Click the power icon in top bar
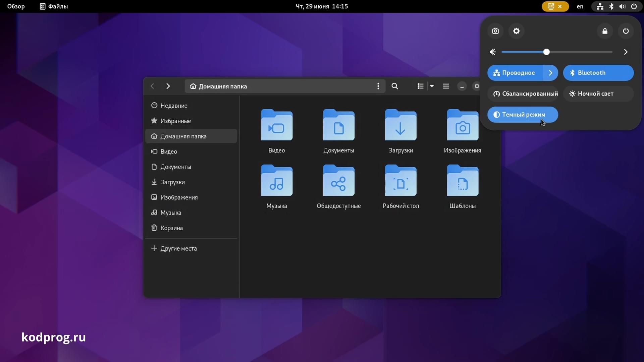Viewport: 644px width, 362px height. click(634, 6)
